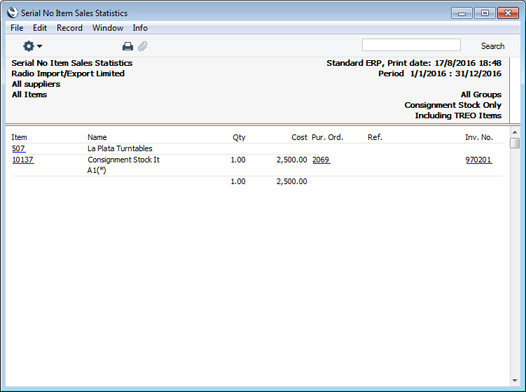Viewport: 526px width, 392px height.
Task: Open the Record menu
Action: coord(69,28)
